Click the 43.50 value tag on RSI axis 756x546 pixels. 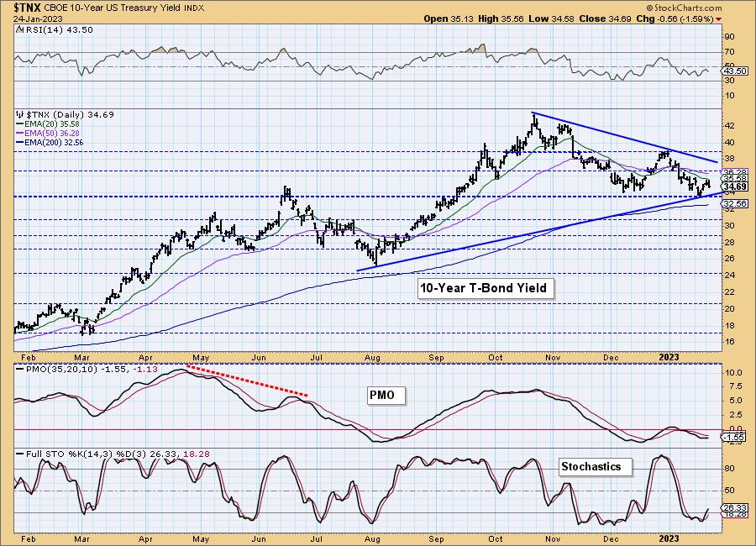(735, 71)
